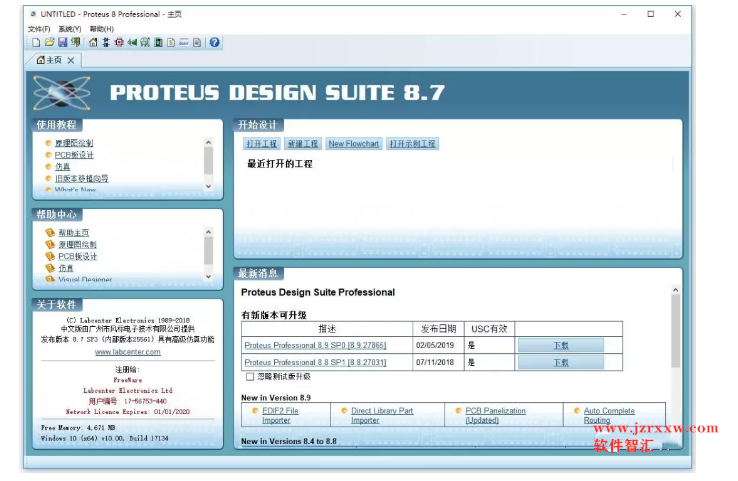Open PCB Layout from the toolbar

point(119,42)
